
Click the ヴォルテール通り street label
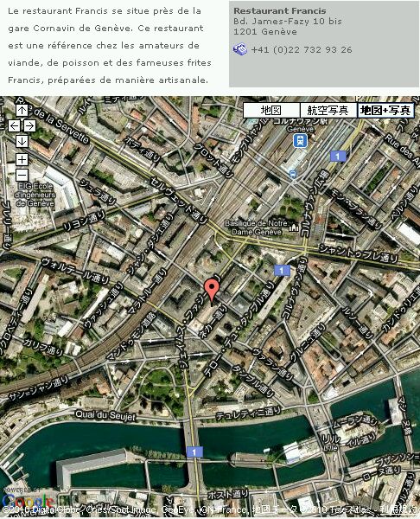click(75, 271)
